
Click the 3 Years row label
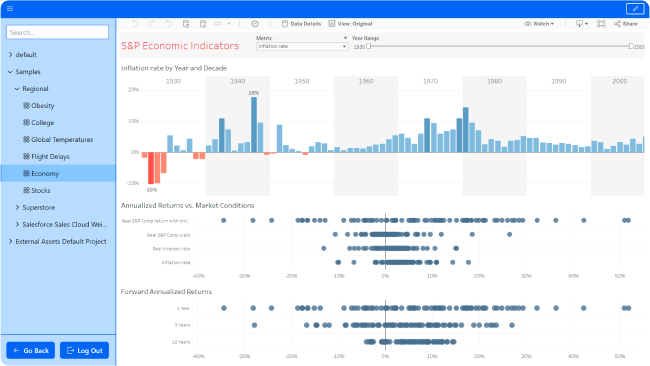pyautogui.click(x=182, y=325)
